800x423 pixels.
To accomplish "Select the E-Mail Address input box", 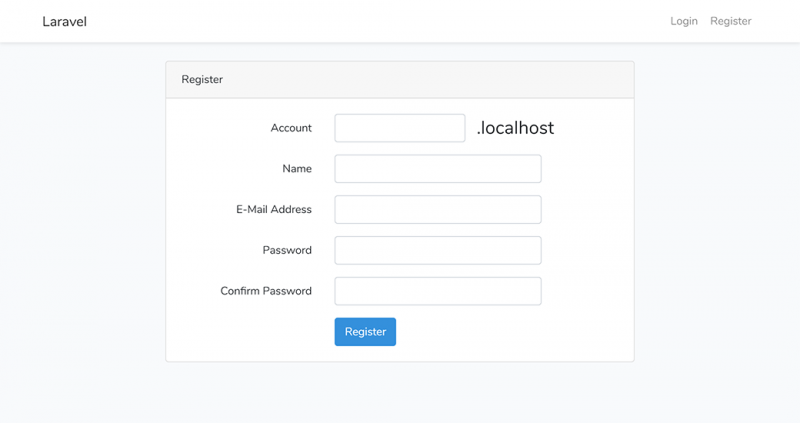I will click(x=437, y=210).
